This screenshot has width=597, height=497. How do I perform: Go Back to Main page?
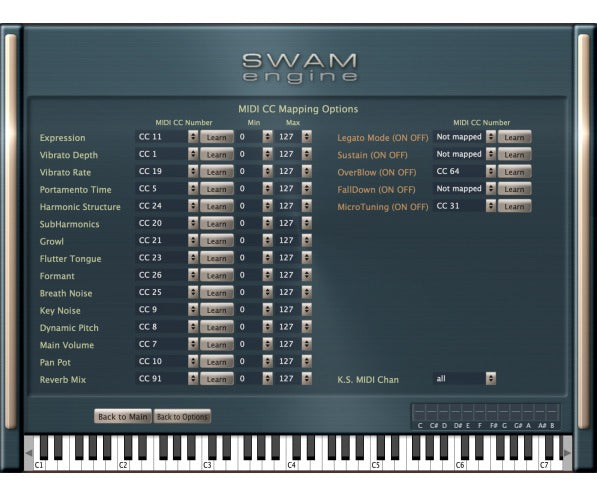[123, 417]
